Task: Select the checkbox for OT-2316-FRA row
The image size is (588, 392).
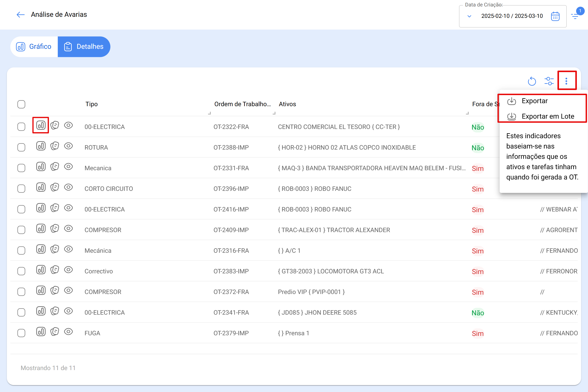Action: click(21, 251)
